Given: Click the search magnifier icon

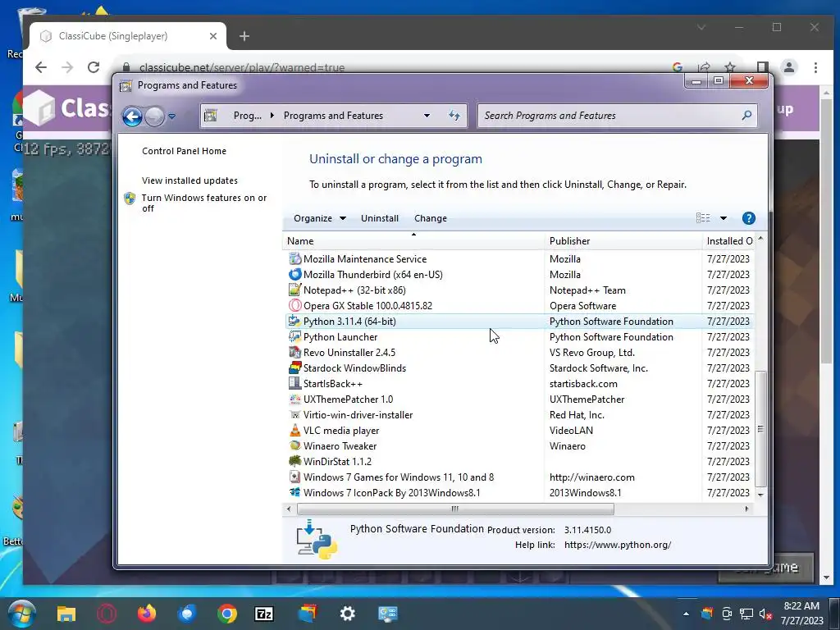Looking at the screenshot, I should click(x=746, y=115).
